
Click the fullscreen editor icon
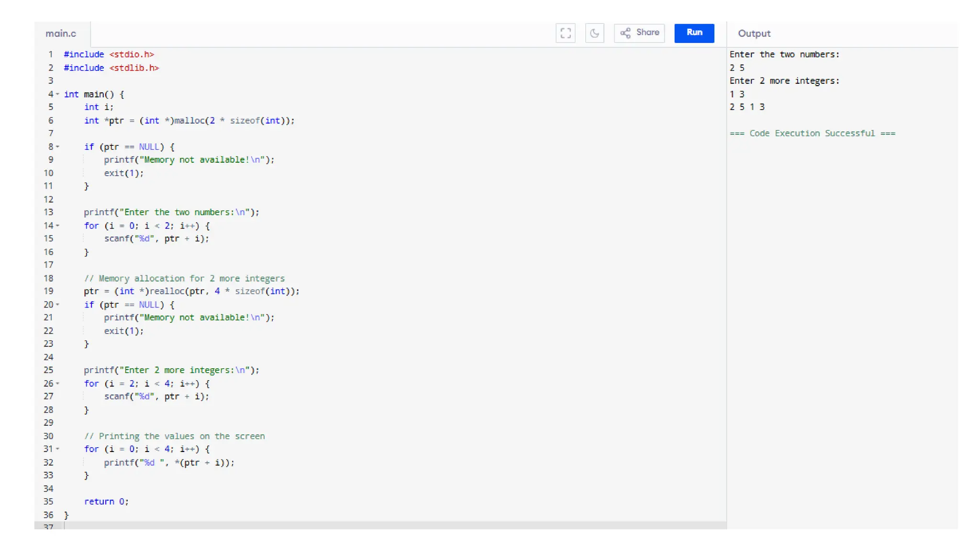(565, 33)
